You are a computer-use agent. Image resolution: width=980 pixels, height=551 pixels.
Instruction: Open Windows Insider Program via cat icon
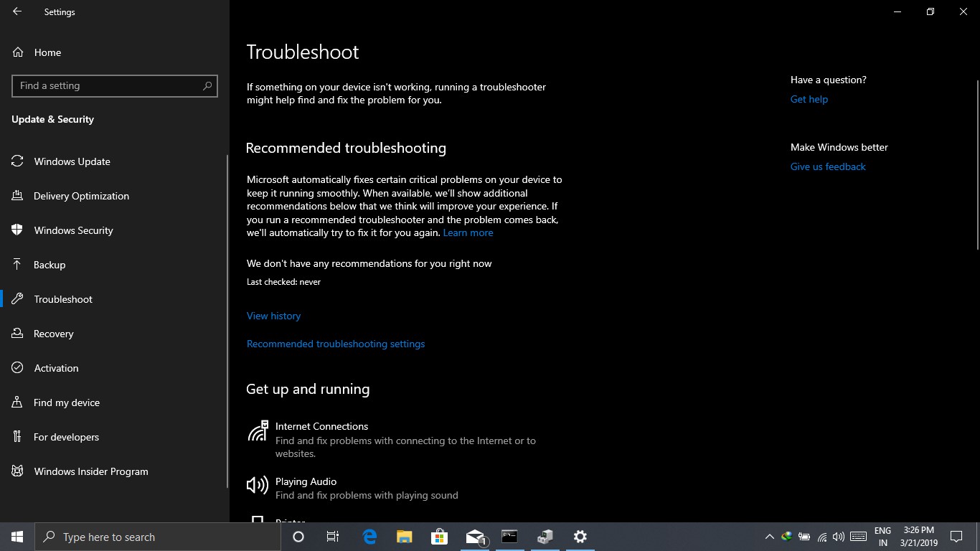[x=17, y=471]
